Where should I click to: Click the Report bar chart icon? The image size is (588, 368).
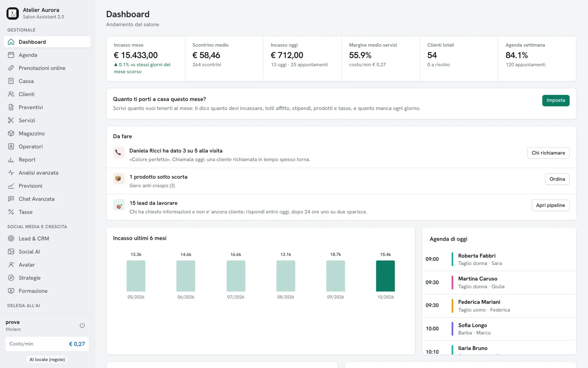(11, 160)
